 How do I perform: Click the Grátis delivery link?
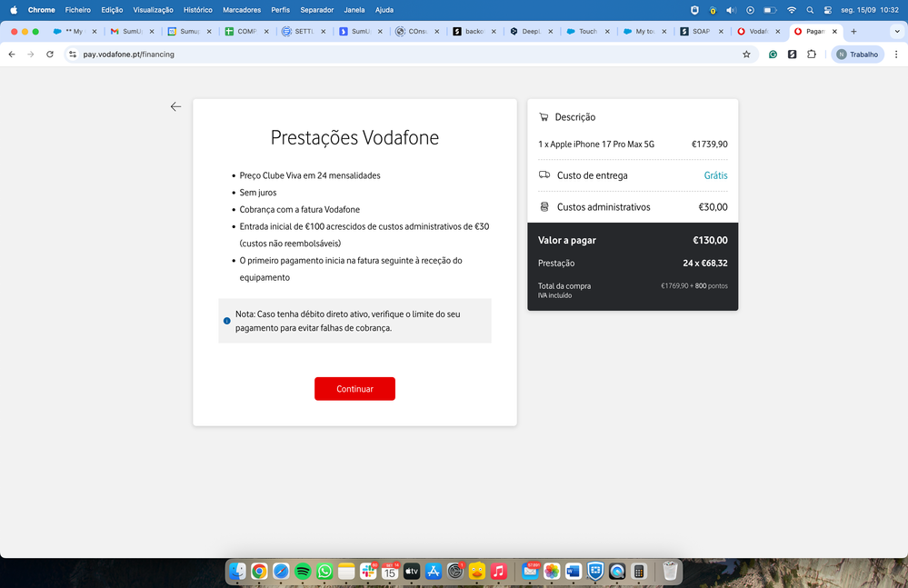click(715, 174)
